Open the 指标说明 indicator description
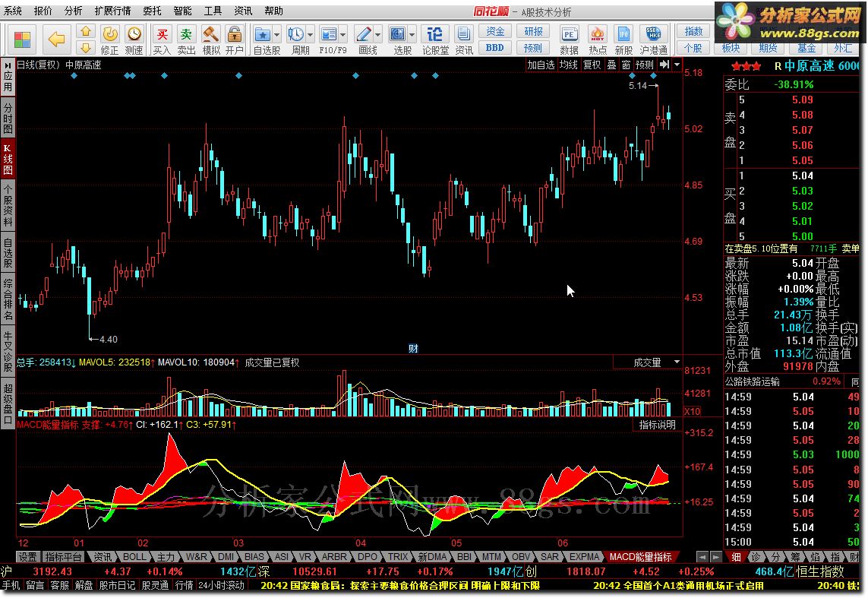Viewport: 868px width, 598px height. pyautogui.click(x=657, y=425)
